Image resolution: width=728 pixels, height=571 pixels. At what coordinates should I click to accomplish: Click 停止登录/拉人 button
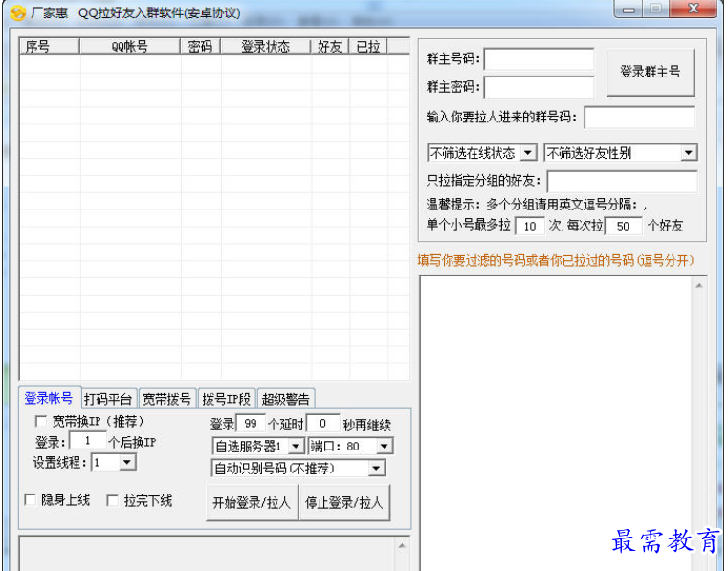click(x=344, y=503)
